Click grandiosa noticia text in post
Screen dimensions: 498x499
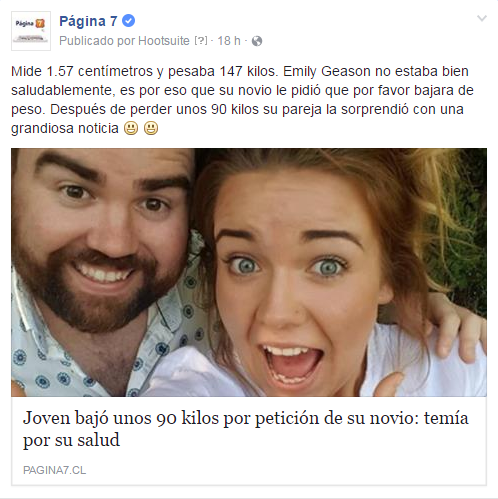[65, 128]
